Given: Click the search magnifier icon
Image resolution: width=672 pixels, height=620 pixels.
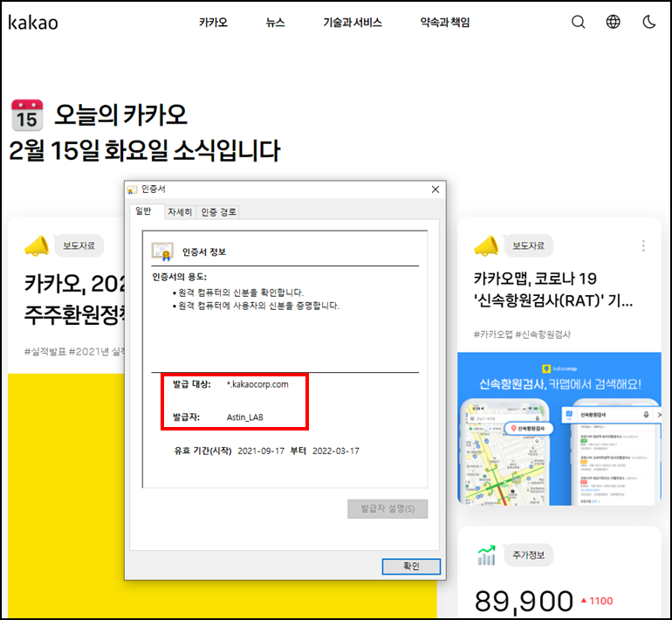Looking at the screenshot, I should [578, 22].
